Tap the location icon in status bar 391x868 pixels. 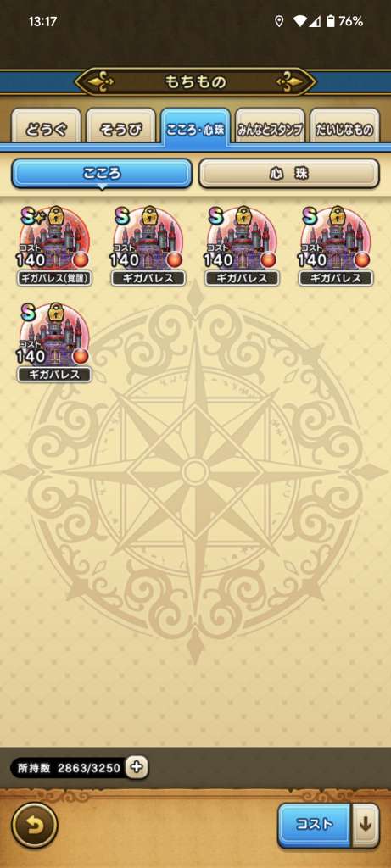click(x=279, y=21)
